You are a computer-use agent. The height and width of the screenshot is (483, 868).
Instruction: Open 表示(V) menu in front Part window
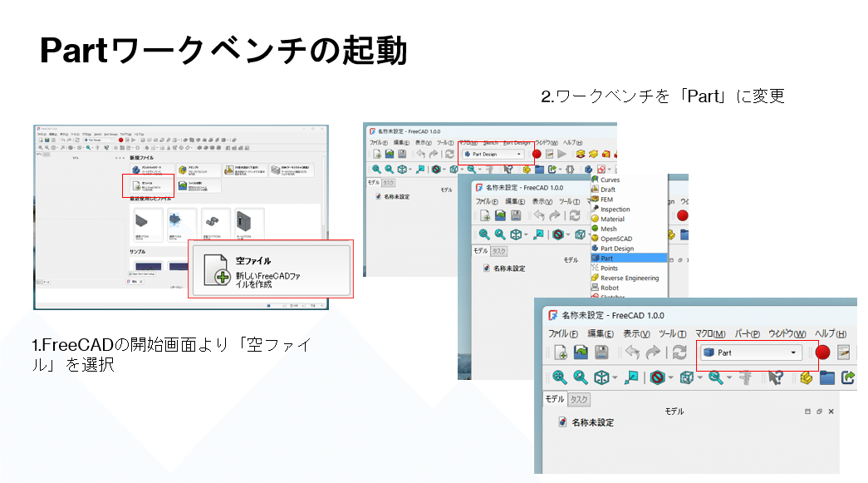[x=636, y=333]
